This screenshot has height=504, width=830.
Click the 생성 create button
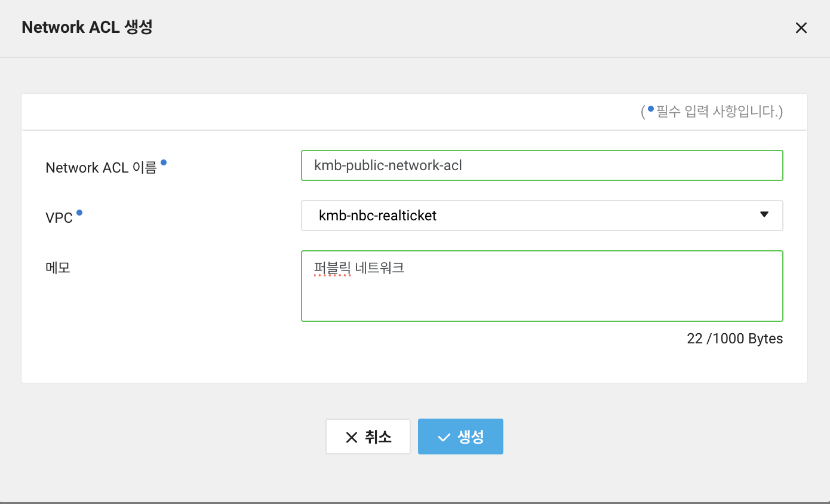(x=460, y=437)
